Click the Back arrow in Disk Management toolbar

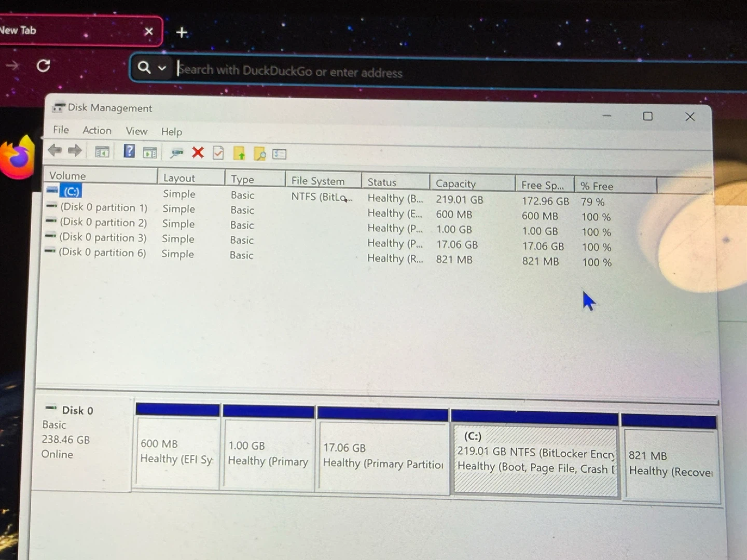(54, 151)
